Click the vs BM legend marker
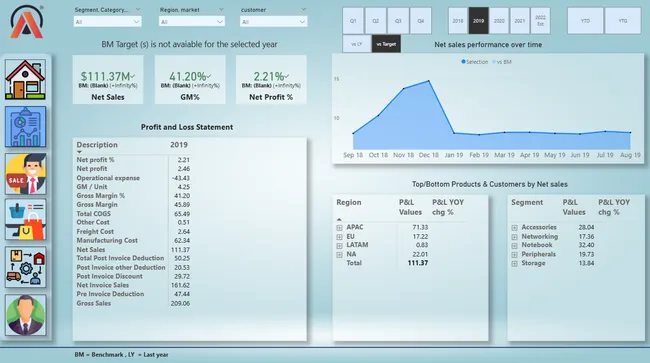Image resolution: width=650 pixels, height=363 pixels. click(x=494, y=62)
